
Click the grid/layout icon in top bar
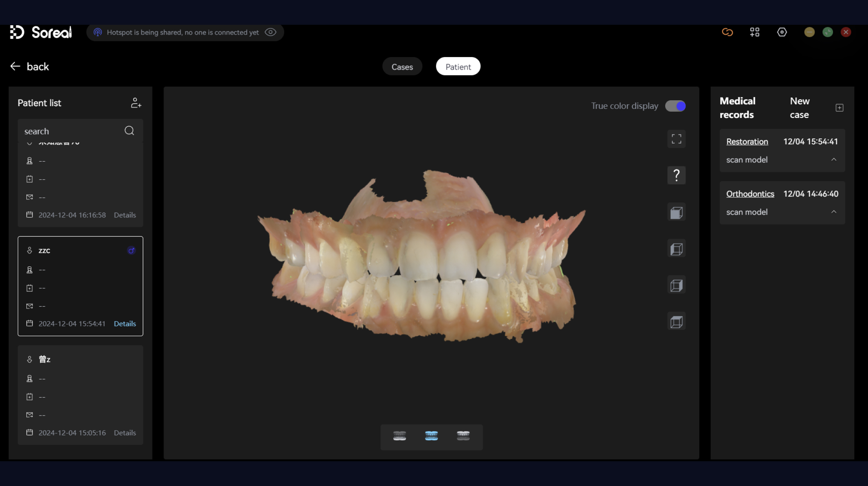pos(755,31)
